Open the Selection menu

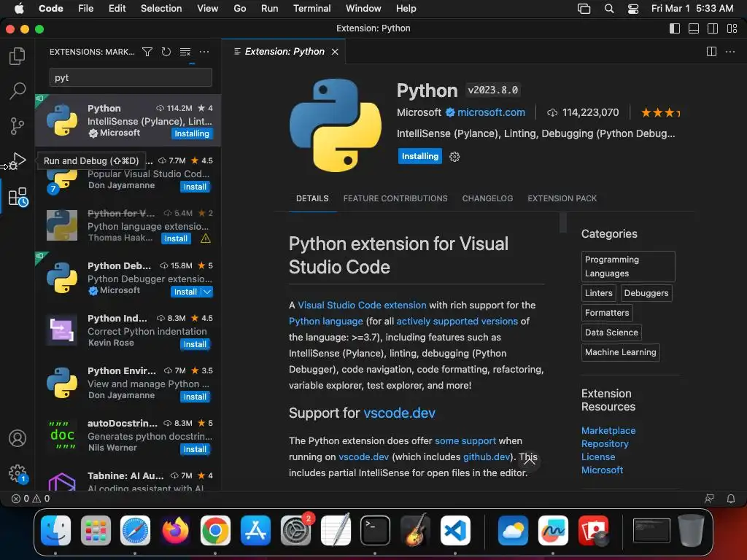pyautogui.click(x=161, y=9)
